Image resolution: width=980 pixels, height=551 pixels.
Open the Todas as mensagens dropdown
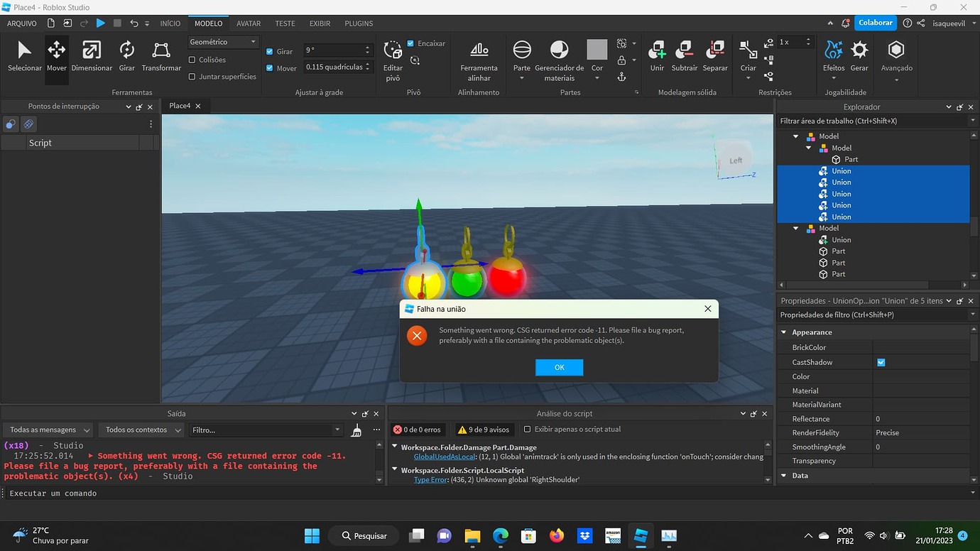[50, 430]
